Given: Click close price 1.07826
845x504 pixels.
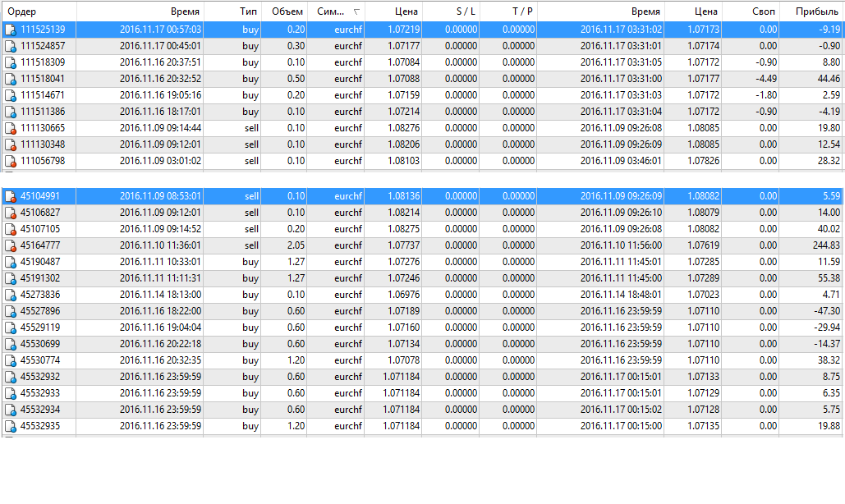Looking at the screenshot, I should pos(703,161).
